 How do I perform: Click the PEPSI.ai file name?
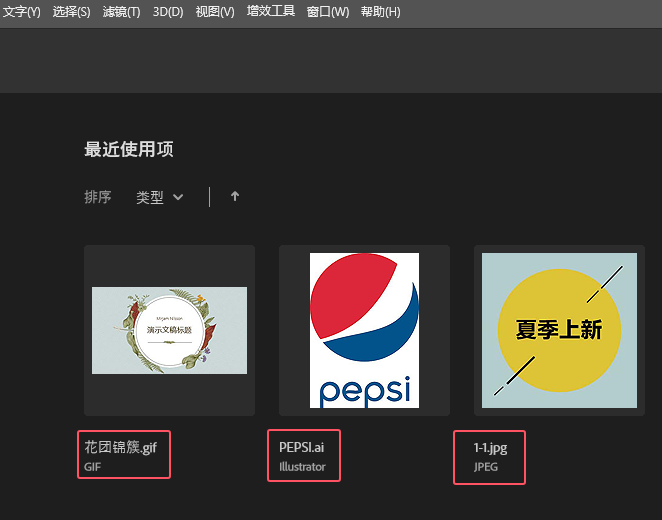tap(301, 447)
